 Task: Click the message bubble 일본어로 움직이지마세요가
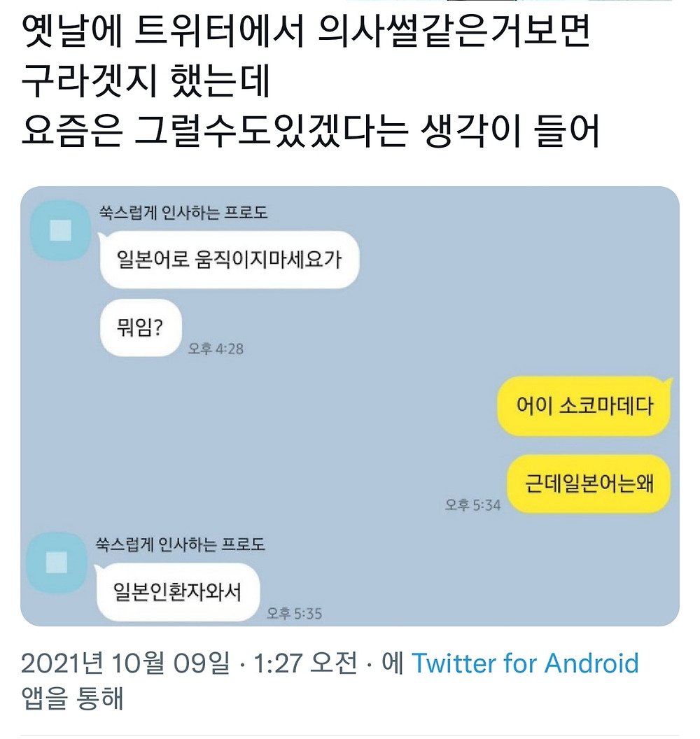[x=230, y=260]
